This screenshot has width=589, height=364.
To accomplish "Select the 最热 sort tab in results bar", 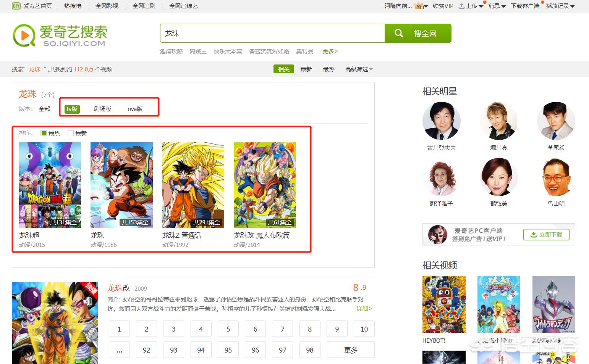I will pos(328,69).
